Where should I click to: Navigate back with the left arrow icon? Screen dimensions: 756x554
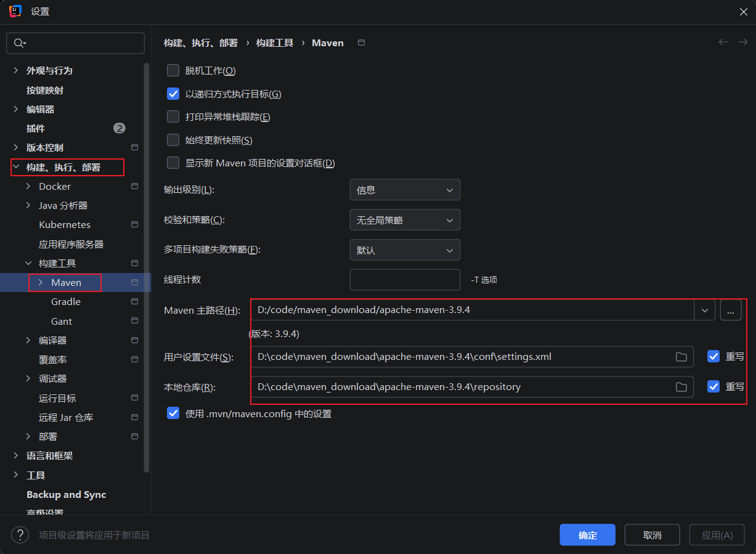click(723, 42)
